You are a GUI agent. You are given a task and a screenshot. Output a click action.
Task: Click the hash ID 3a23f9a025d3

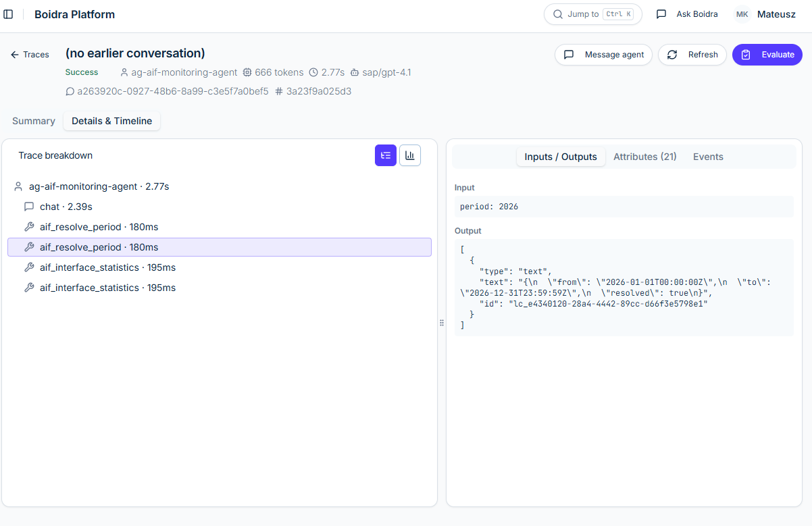pos(319,91)
